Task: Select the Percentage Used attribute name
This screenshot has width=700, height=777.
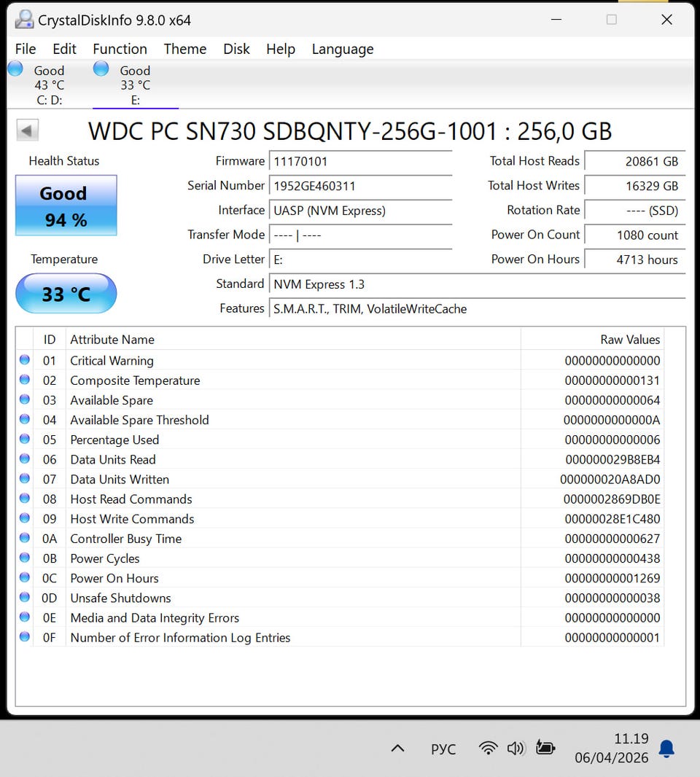Action: click(114, 440)
